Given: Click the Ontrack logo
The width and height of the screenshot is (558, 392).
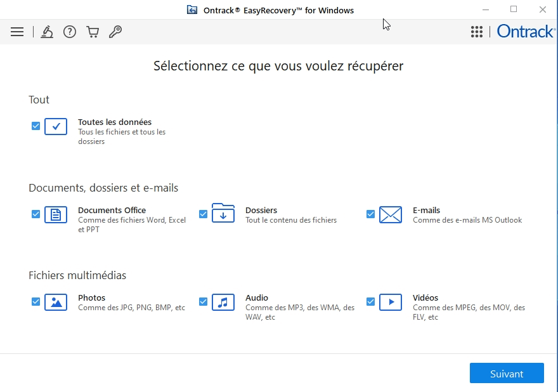Looking at the screenshot, I should (525, 31).
